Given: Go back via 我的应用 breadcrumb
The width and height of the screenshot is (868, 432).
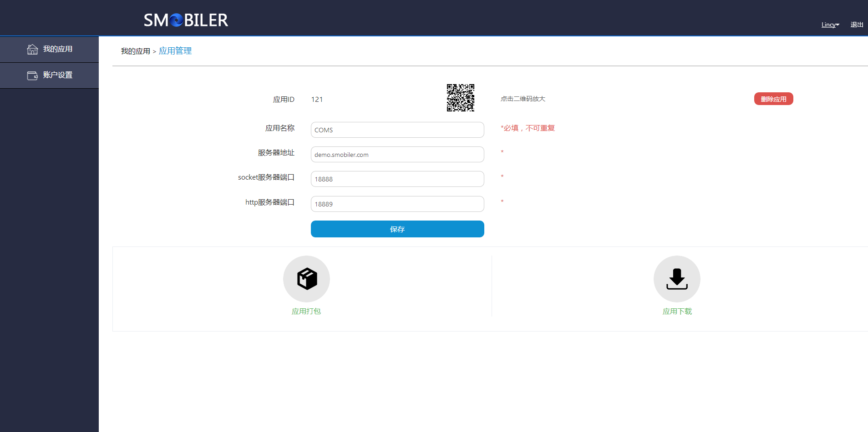Looking at the screenshot, I should tap(135, 51).
